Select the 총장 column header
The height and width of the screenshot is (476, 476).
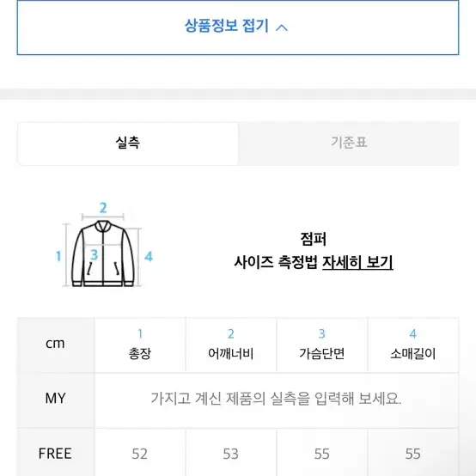[140, 345]
